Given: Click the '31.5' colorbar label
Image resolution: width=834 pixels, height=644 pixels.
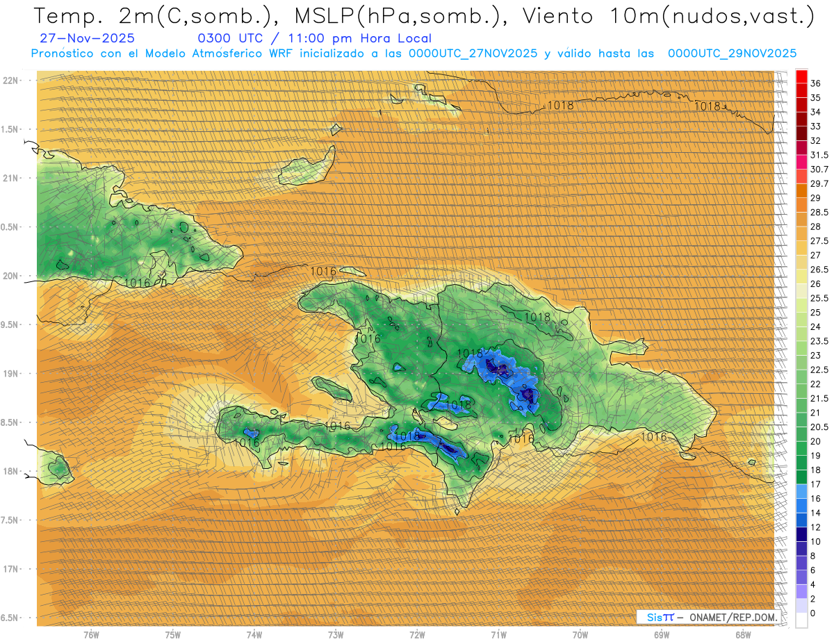Looking at the screenshot, I should click(x=819, y=155).
